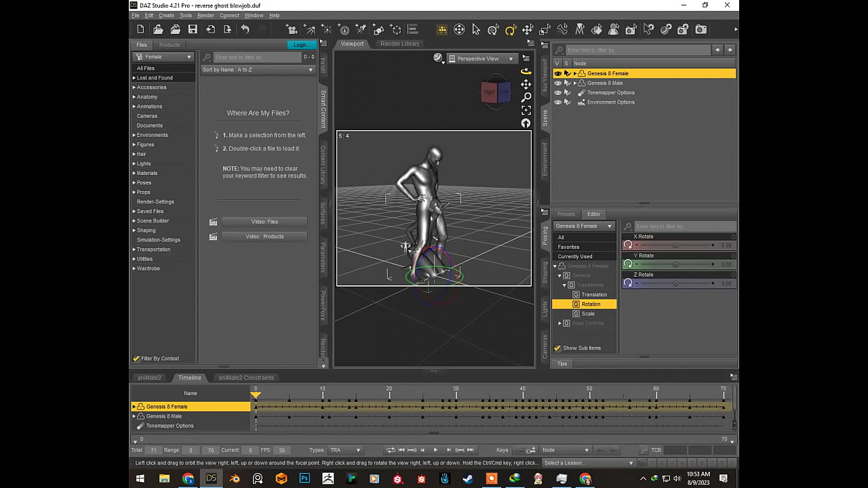Open the Render icon at toolbar's right end
Viewport: 868px width, 488px height.
(701, 29)
